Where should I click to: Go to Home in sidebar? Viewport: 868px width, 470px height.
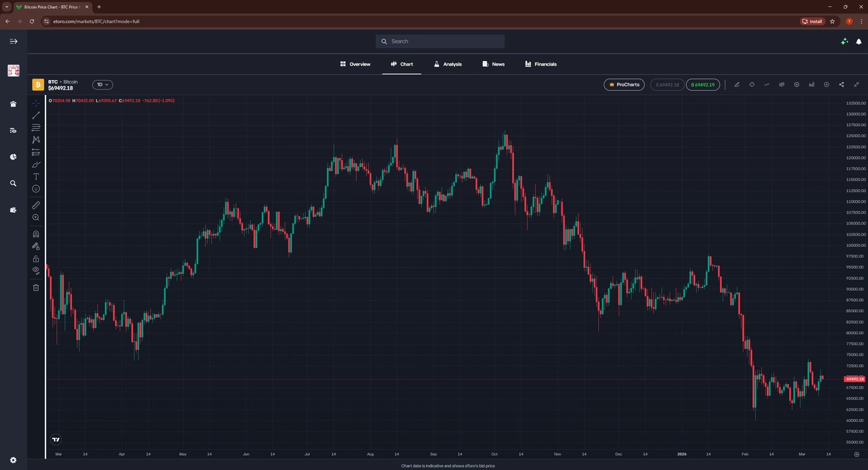[x=13, y=104]
